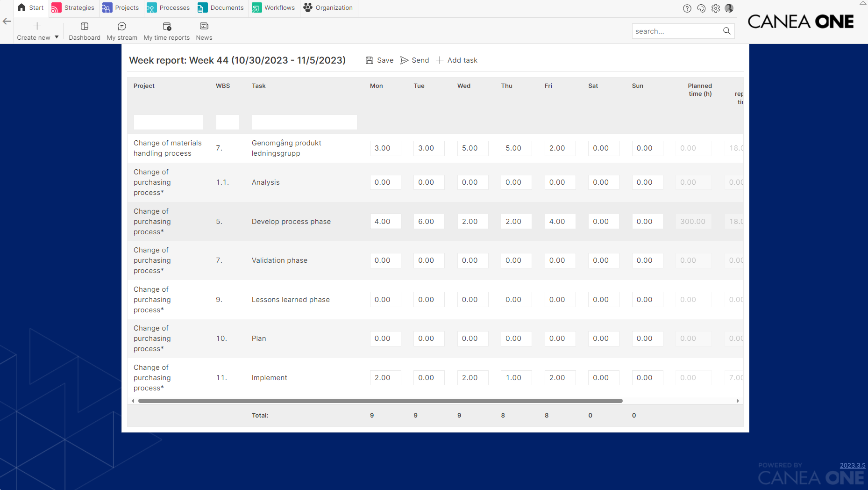868x490 pixels.
Task: Collapse the top ribbon with the chevron
Action: point(863,3)
